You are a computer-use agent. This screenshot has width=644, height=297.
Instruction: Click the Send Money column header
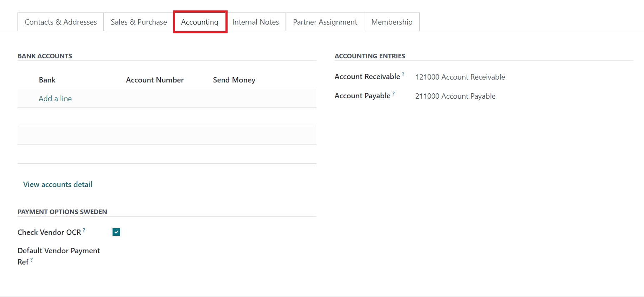coord(234,80)
